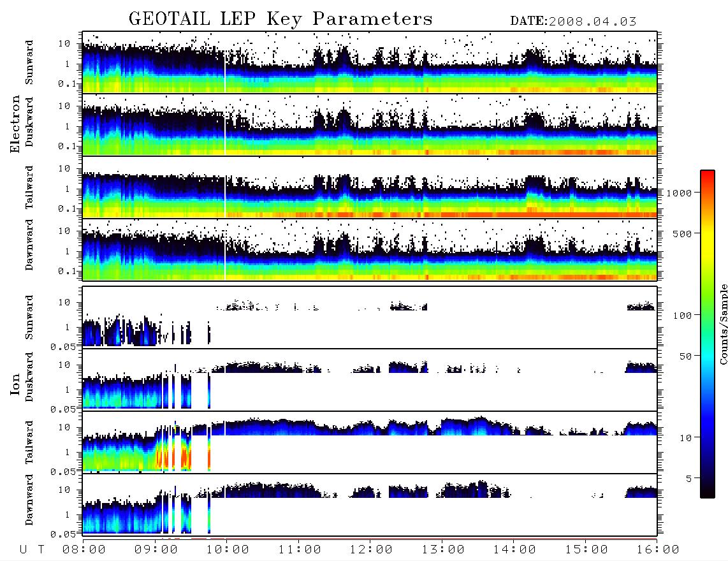Select the Ion "Tailward" panel label

tap(29, 442)
